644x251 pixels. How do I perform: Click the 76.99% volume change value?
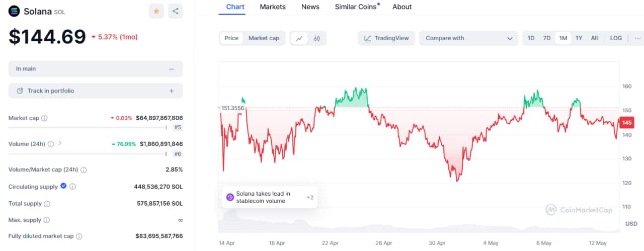pos(126,144)
